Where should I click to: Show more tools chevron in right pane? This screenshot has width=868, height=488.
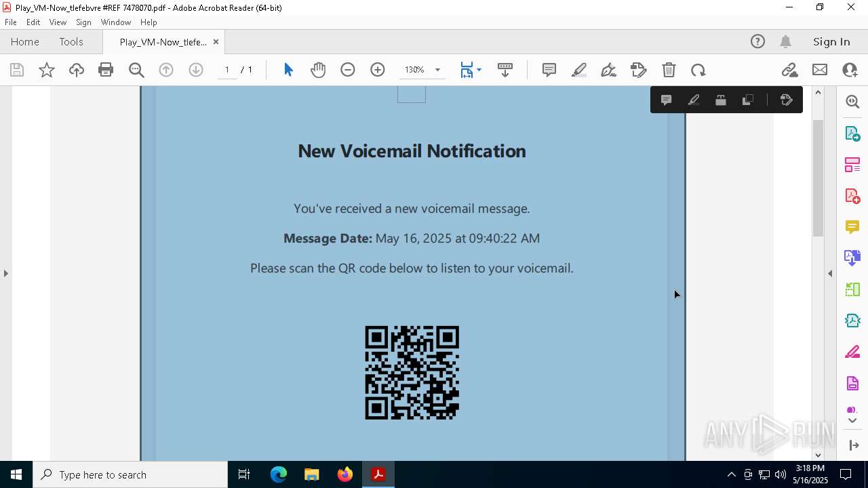(852, 421)
